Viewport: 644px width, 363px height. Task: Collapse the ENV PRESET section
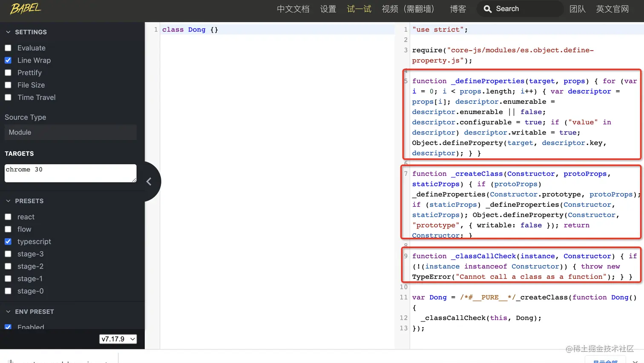[8, 312]
